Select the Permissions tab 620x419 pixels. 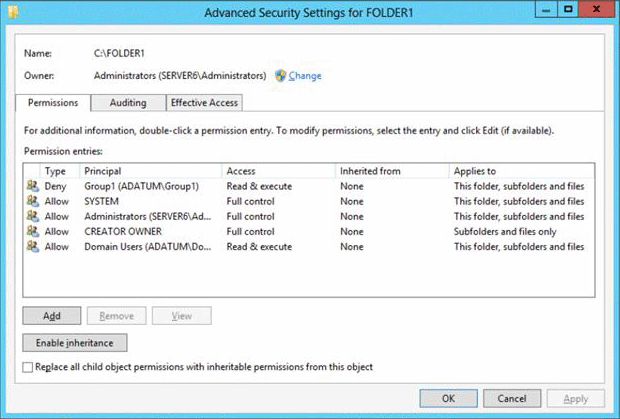click(x=54, y=102)
